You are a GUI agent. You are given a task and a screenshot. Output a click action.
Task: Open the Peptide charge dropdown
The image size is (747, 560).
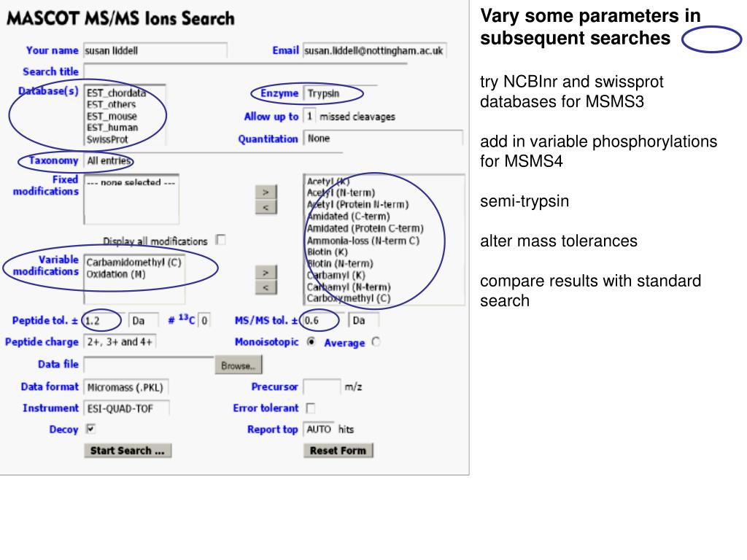(x=120, y=342)
